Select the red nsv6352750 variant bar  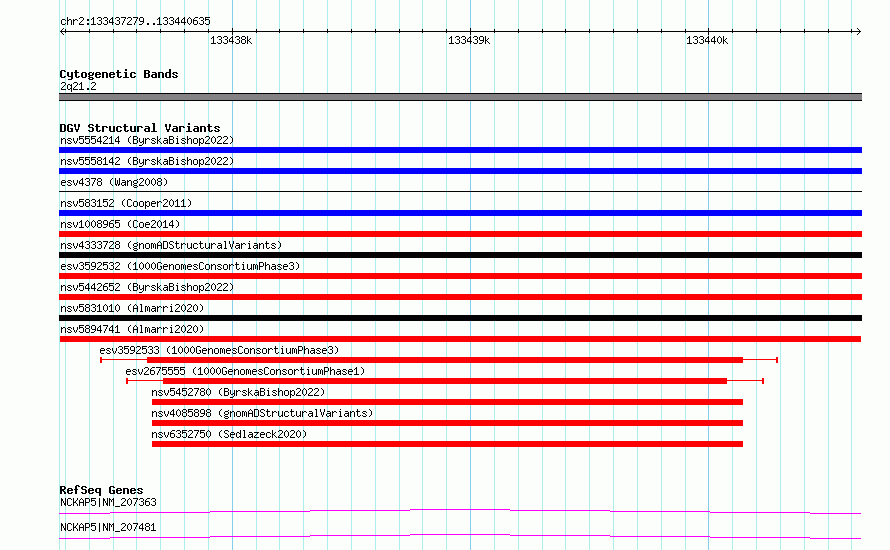[x=447, y=444]
